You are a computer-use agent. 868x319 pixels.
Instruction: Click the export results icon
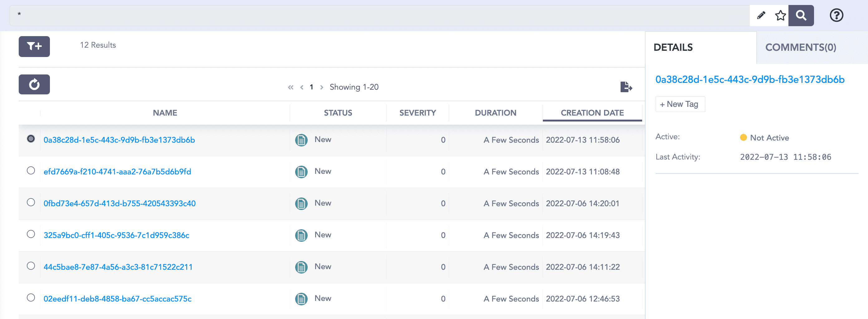point(626,87)
